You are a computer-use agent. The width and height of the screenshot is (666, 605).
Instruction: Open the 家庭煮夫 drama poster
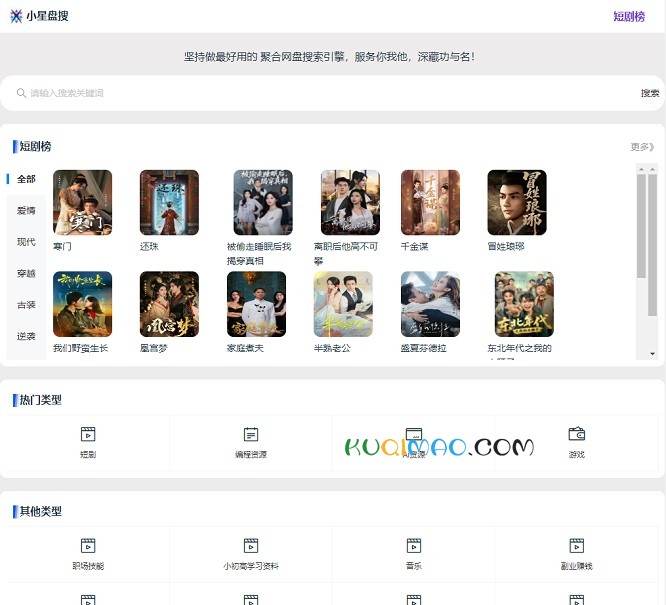[256, 304]
